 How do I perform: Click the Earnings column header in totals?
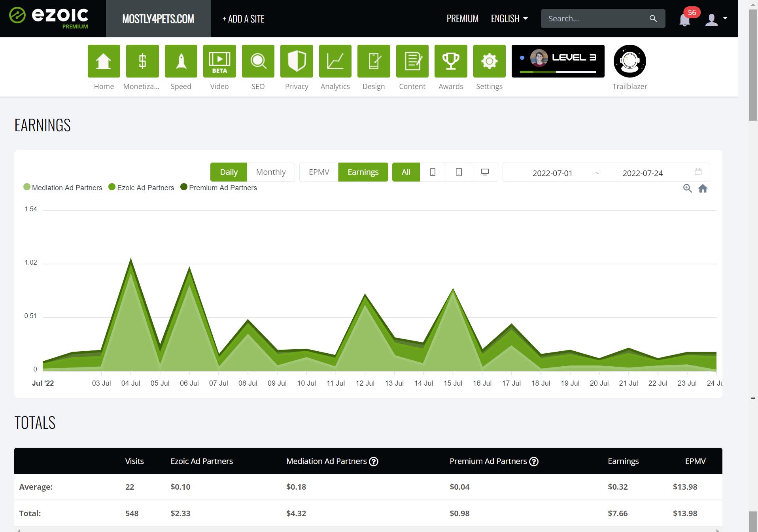[623, 461]
